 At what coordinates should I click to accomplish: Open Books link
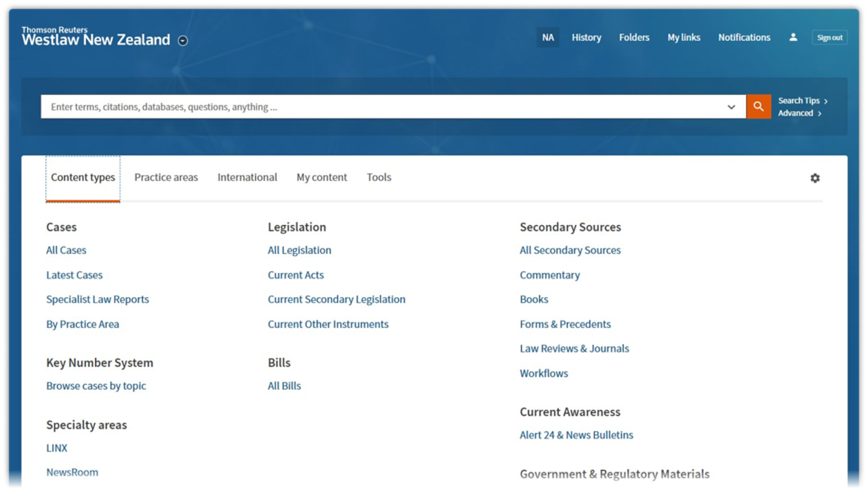534,300
